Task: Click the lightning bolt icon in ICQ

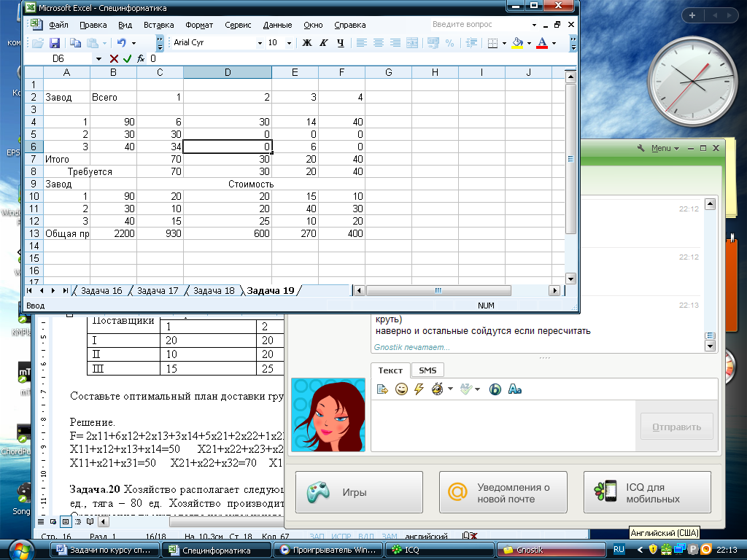Action: pyautogui.click(x=419, y=389)
